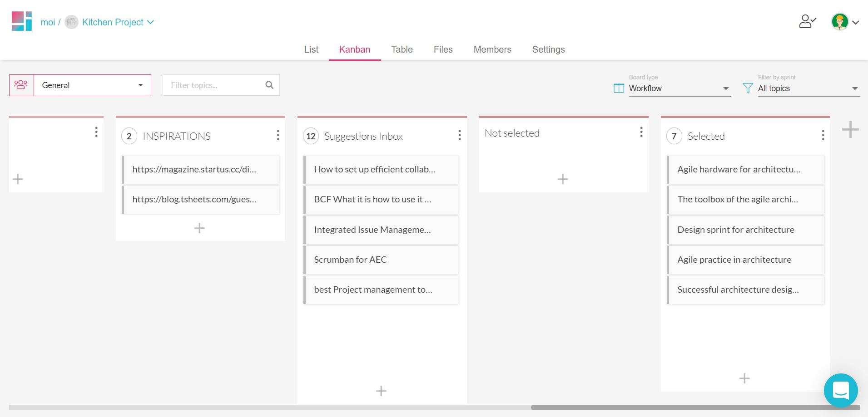The width and height of the screenshot is (868, 417).
Task: Click the search magnifier icon
Action: point(269,85)
